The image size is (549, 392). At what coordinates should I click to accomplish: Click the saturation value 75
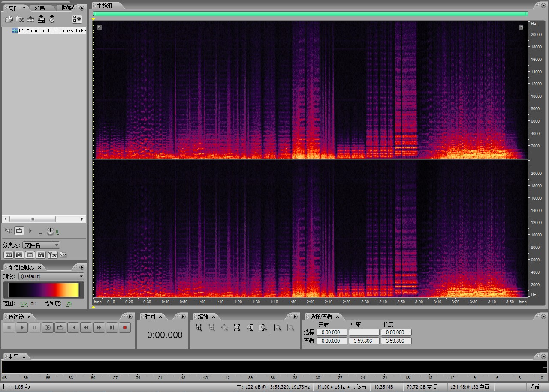69,303
